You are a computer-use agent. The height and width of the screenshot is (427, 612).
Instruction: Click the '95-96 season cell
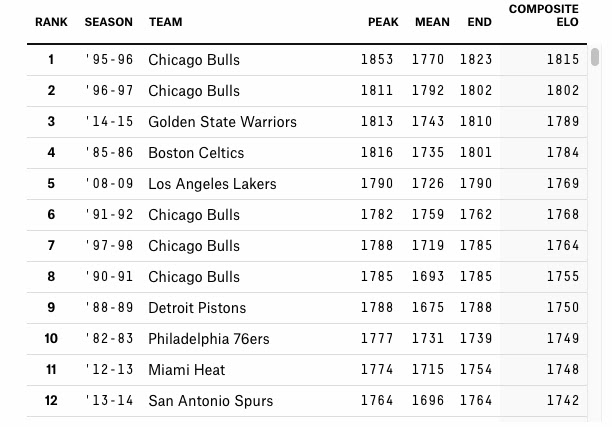click(x=108, y=60)
